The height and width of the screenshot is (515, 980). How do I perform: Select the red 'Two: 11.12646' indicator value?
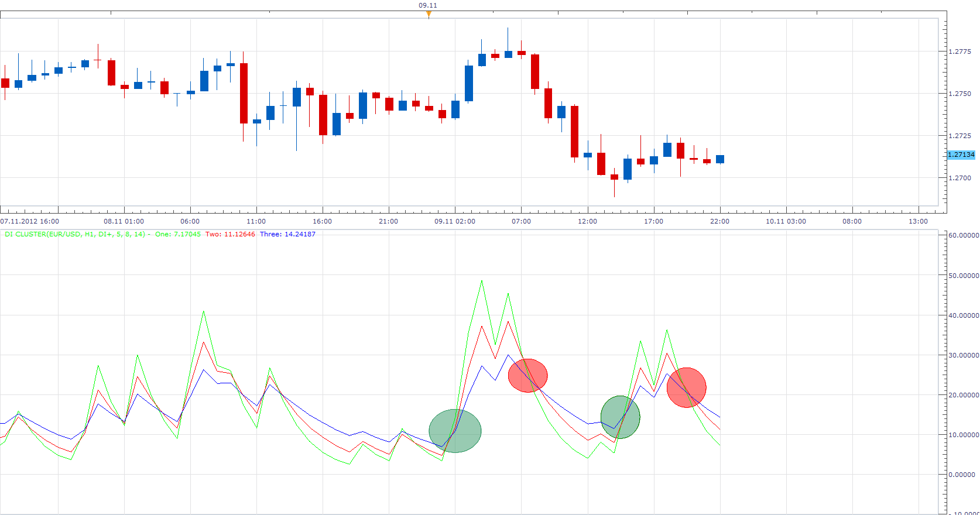coord(230,234)
